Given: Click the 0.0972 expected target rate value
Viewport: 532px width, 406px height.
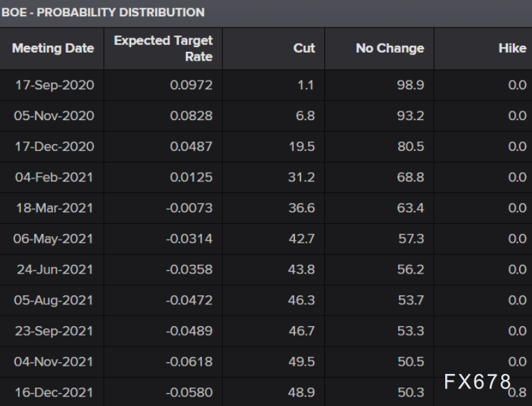Looking at the screenshot, I should 191,85.
